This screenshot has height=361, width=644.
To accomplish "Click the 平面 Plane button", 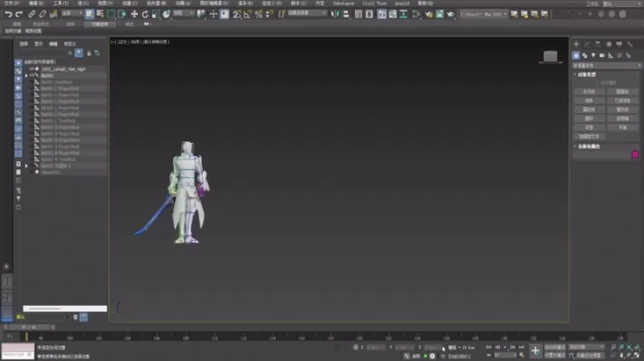I will (622, 128).
